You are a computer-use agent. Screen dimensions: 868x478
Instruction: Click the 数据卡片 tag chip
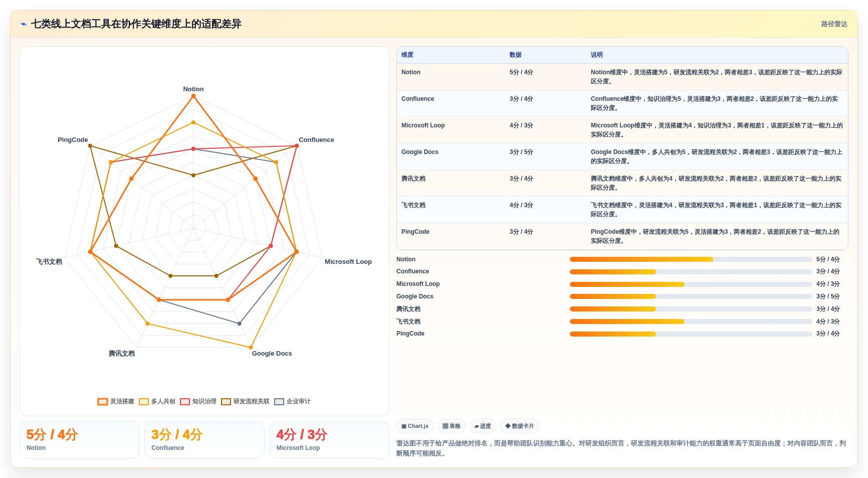point(520,426)
